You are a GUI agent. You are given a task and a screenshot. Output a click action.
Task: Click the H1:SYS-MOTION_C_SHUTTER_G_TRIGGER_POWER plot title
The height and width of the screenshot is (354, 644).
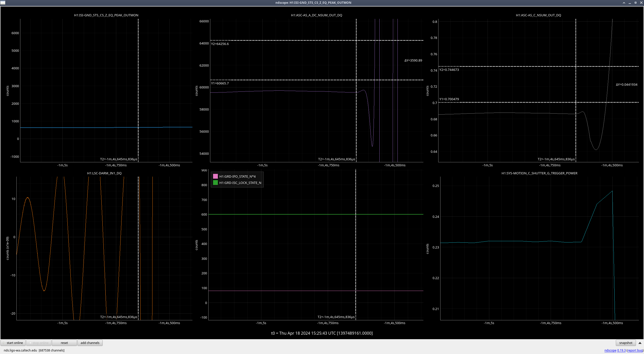[x=539, y=173]
